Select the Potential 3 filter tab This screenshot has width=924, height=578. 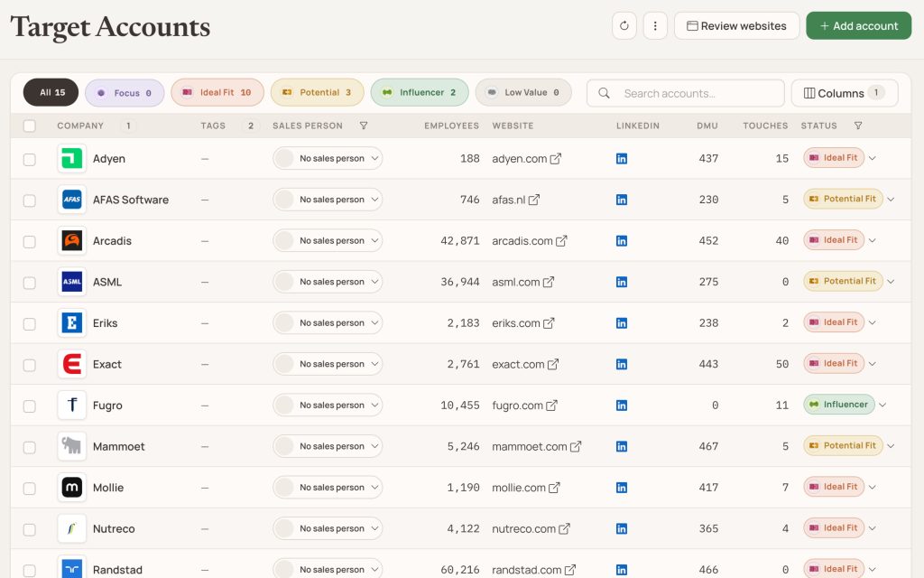click(x=317, y=93)
